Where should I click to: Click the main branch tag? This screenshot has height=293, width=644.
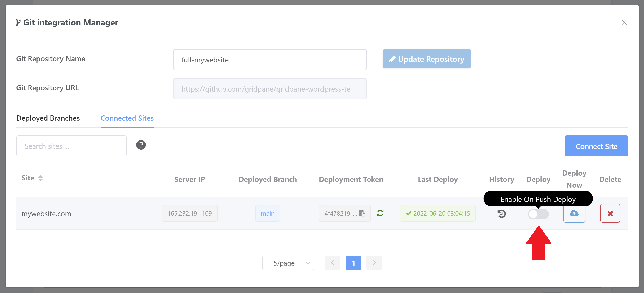tap(268, 214)
